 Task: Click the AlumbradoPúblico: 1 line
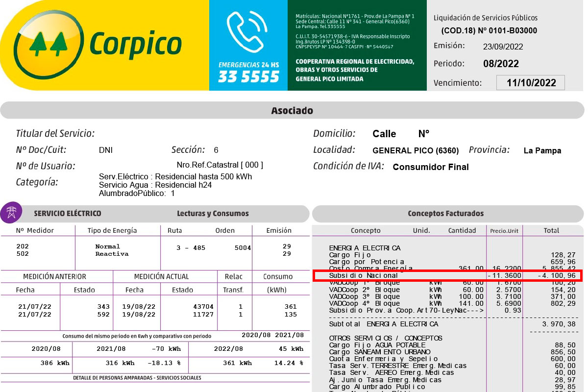pos(137,193)
